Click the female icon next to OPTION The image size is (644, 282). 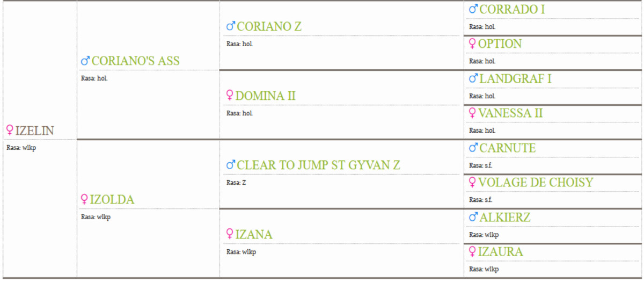(x=472, y=44)
